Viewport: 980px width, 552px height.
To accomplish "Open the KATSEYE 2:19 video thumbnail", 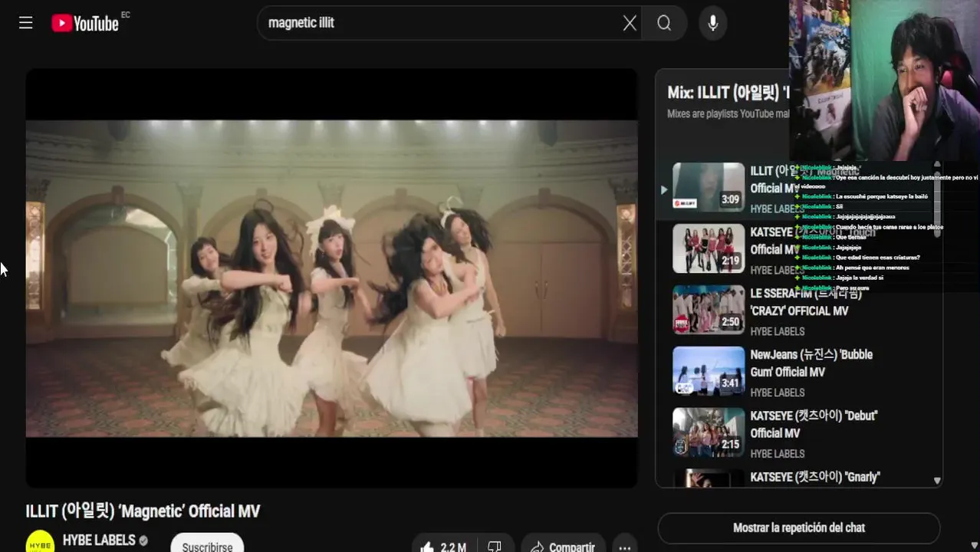I will (709, 248).
